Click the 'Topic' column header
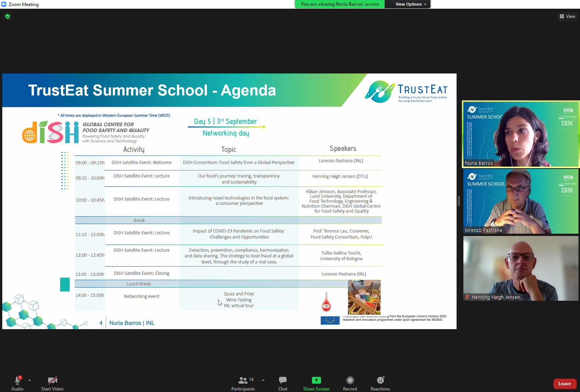Image resolution: width=580 pixels, height=392 pixels. (229, 150)
